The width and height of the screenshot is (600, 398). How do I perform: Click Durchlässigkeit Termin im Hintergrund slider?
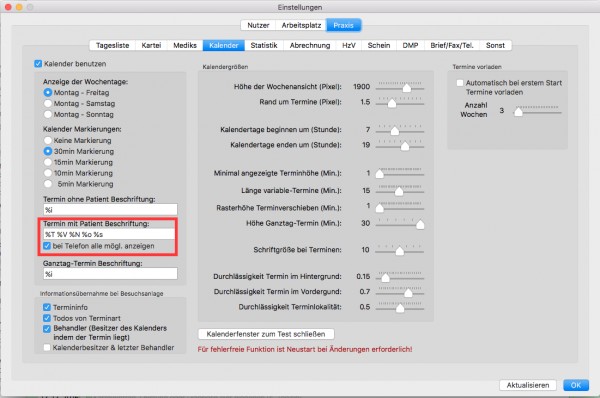(x=400, y=276)
